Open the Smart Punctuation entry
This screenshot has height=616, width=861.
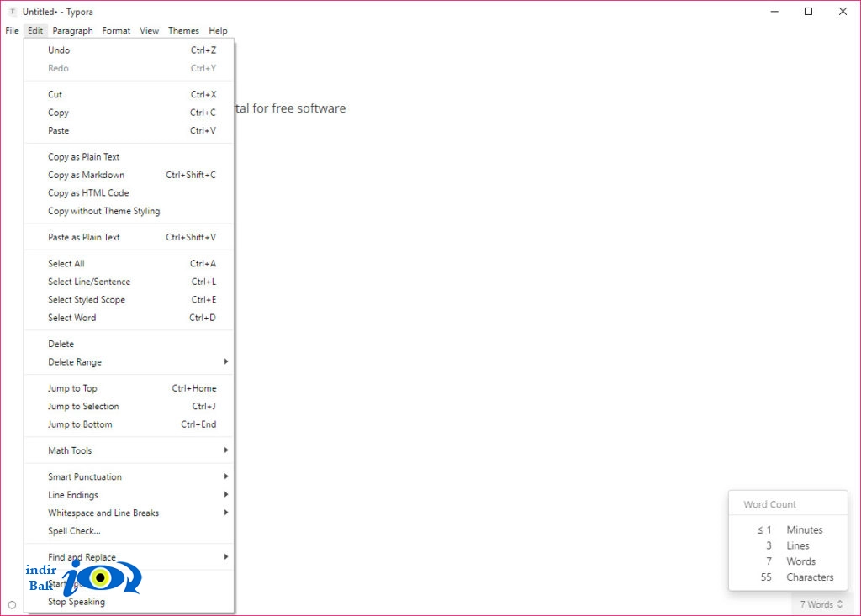(129, 477)
